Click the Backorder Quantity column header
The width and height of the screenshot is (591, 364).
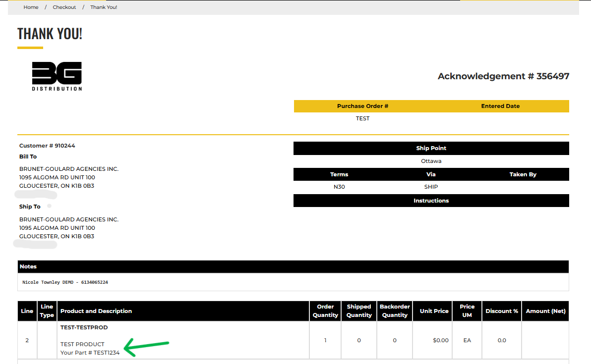pyautogui.click(x=395, y=311)
